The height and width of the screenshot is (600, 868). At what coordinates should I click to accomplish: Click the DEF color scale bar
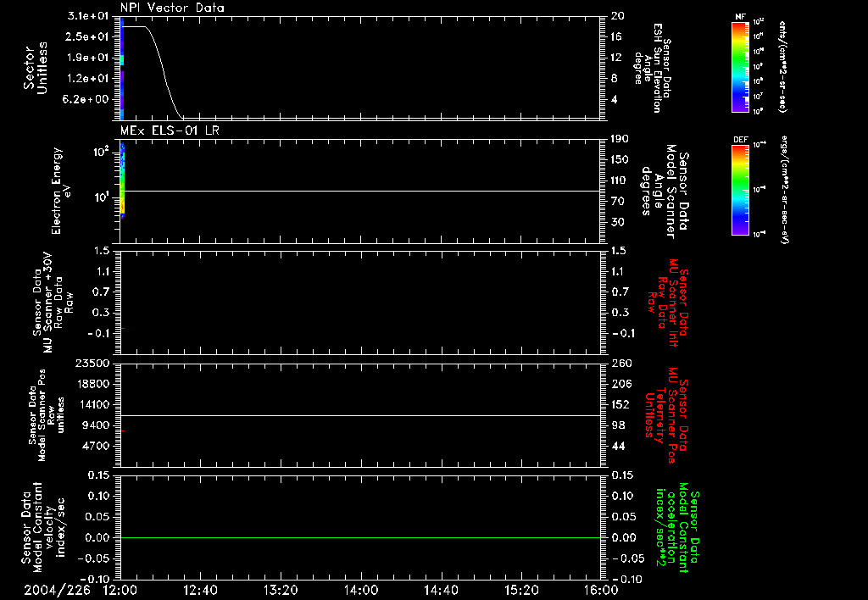740,190
